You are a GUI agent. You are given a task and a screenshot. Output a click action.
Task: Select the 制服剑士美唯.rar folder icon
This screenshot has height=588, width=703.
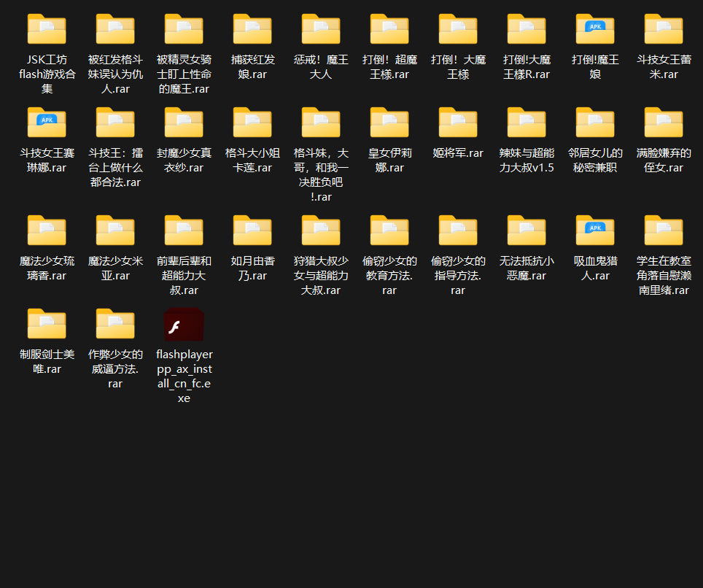pyautogui.click(x=47, y=324)
